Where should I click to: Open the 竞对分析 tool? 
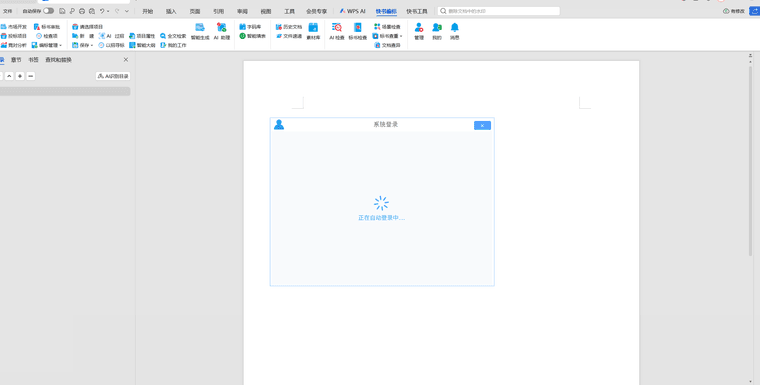[x=14, y=45]
